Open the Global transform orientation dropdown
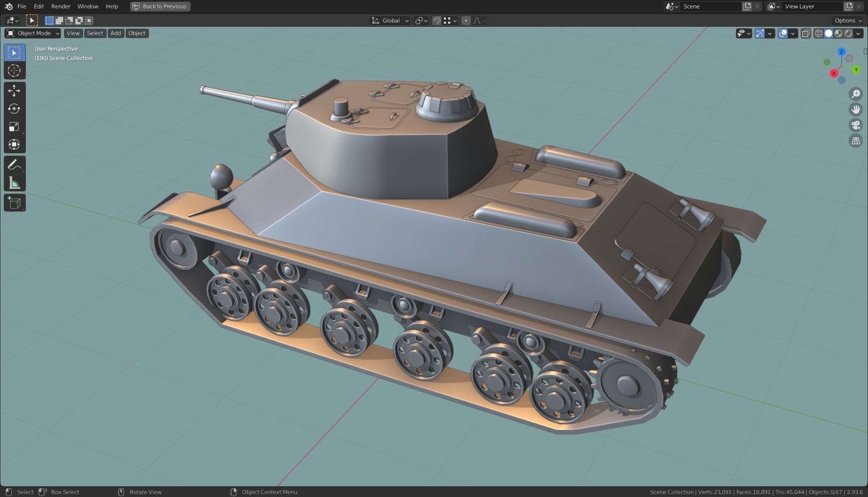The image size is (868, 497). pyautogui.click(x=390, y=20)
